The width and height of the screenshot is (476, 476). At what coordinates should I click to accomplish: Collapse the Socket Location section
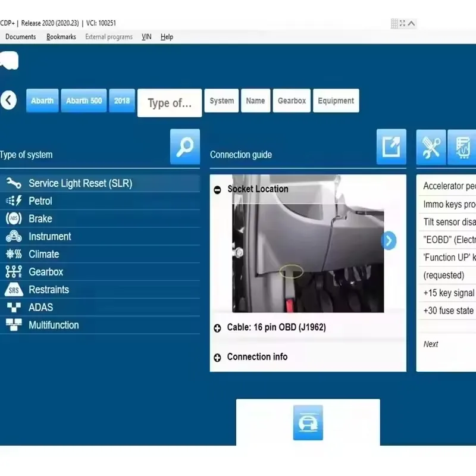tap(217, 190)
